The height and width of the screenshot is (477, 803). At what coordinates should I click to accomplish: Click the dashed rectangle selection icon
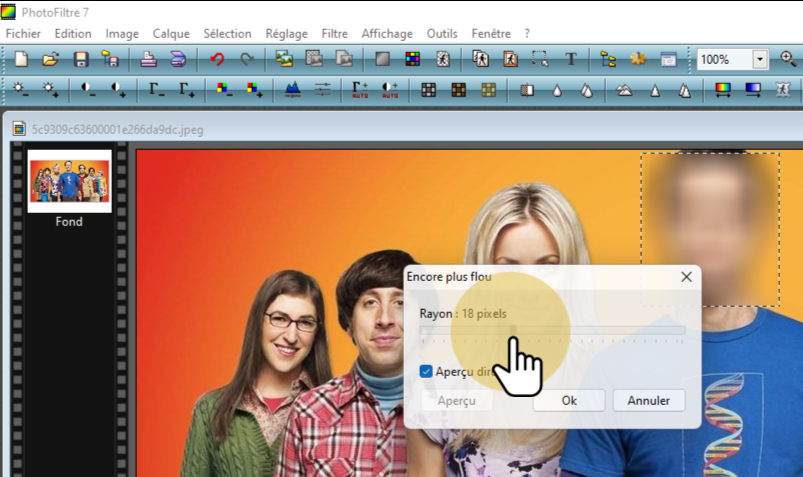(540, 59)
